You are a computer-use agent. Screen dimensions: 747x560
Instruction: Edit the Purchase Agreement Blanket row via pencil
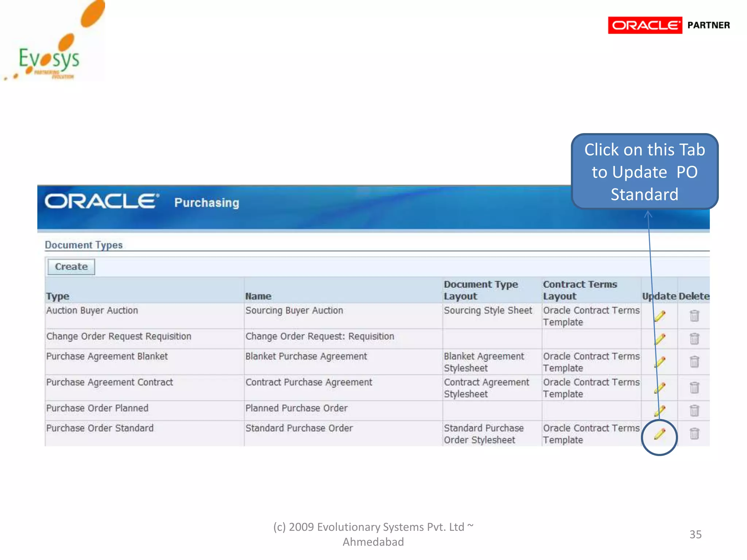click(659, 362)
